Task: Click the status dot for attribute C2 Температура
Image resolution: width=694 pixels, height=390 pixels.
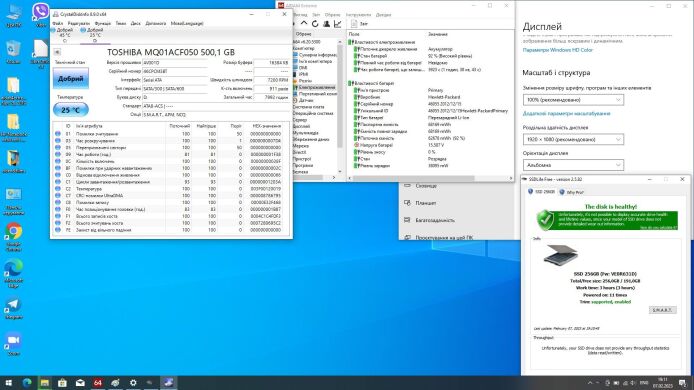Action: pyautogui.click(x=58, y=189)
